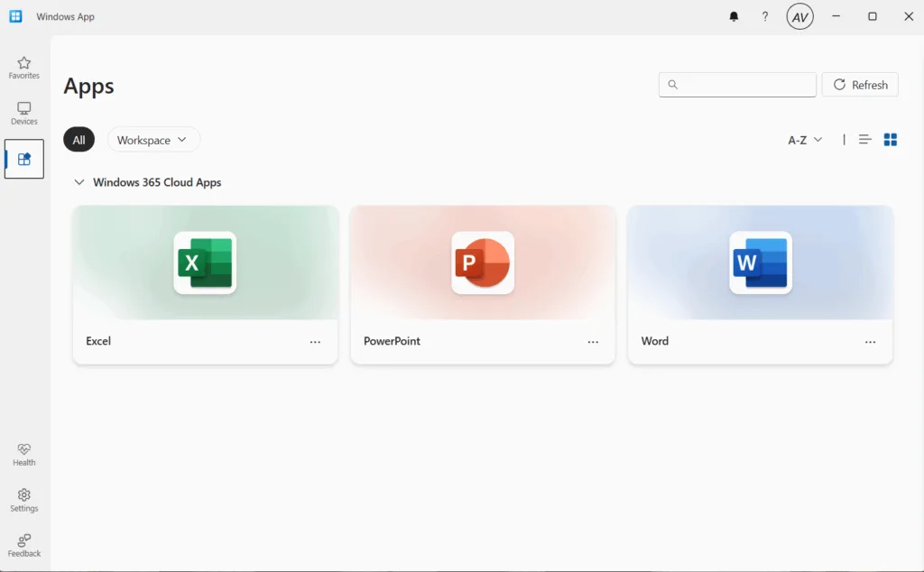This screenshot has height=572, width=924.
Task: Select the Apps sidebar icon
Action: pos(24,159)
